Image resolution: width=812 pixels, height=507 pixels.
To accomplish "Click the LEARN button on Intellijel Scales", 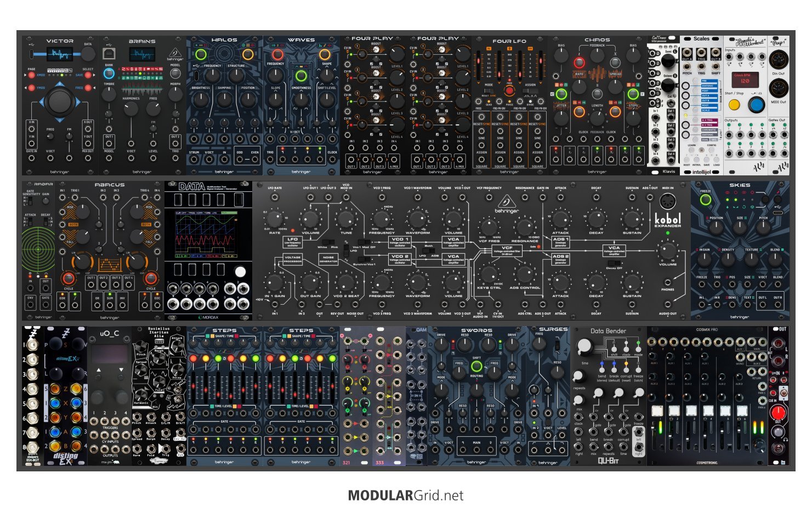I will 692,150.
